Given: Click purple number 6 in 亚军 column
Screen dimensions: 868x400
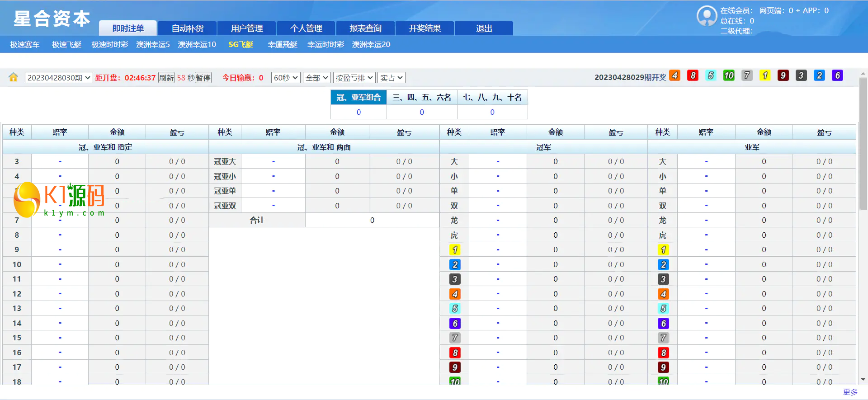Looking at the screenshot, I should pos(663,323).
